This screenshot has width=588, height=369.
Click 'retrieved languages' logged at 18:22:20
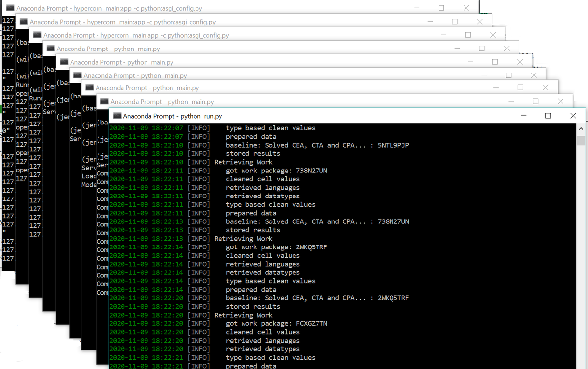click(263, 341)
